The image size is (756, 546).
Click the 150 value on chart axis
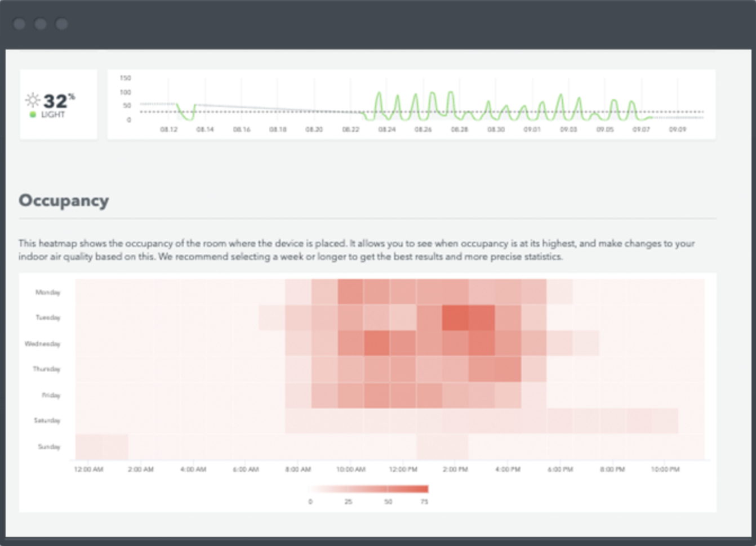coord(125,78)
